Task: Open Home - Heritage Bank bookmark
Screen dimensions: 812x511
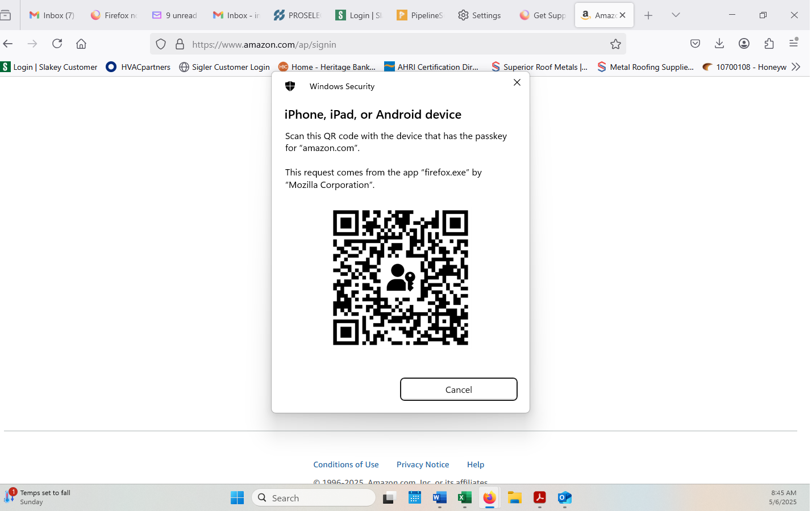Action: coord(327,67)
